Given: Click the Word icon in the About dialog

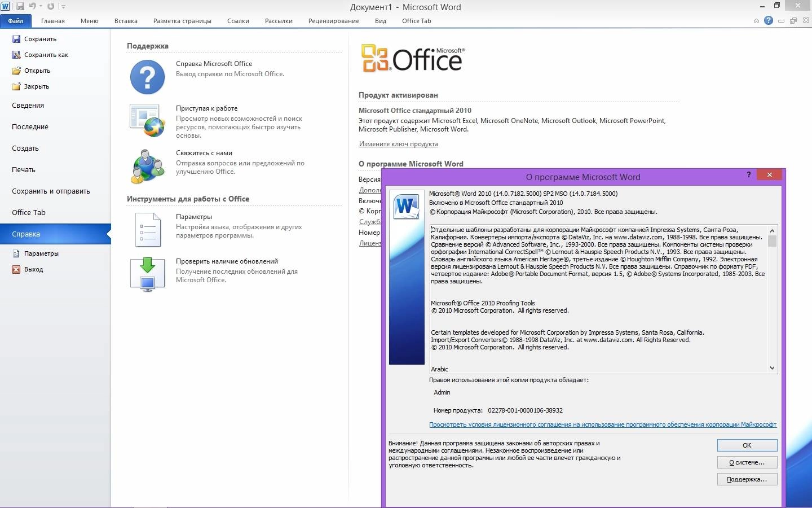Looking at the screenshot, I should coord(407,207).
